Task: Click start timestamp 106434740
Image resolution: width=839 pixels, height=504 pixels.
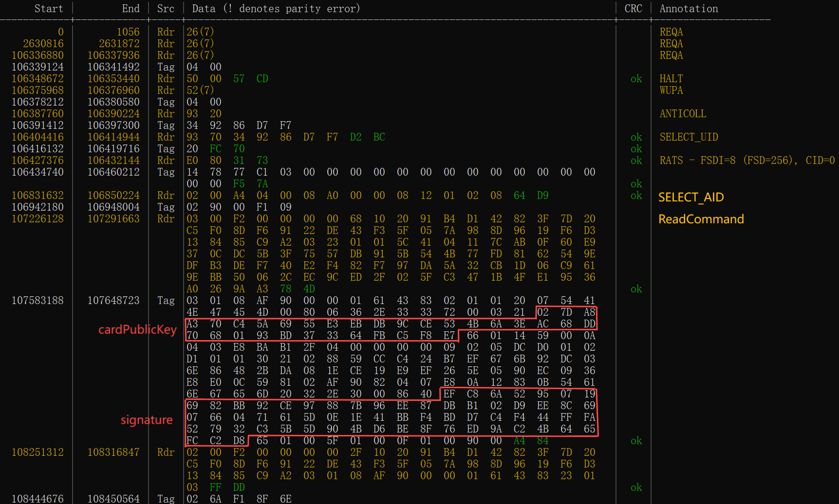Action: point(37,172)
